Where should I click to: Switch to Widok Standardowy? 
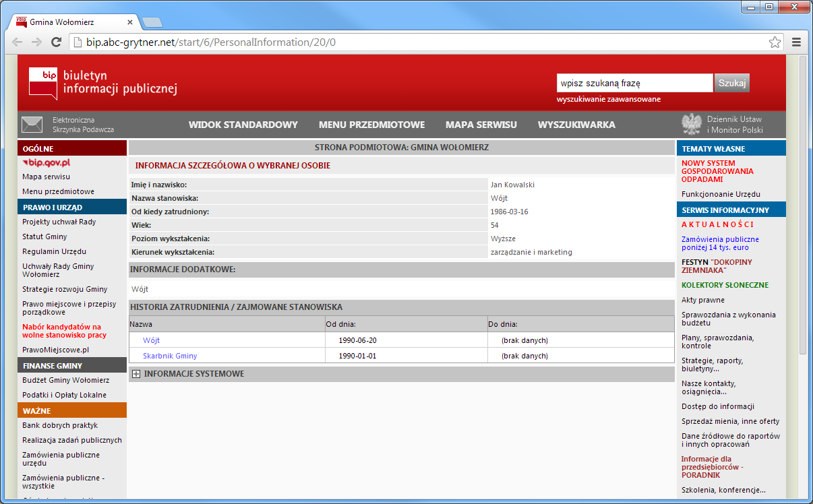[x=243, y=125]
